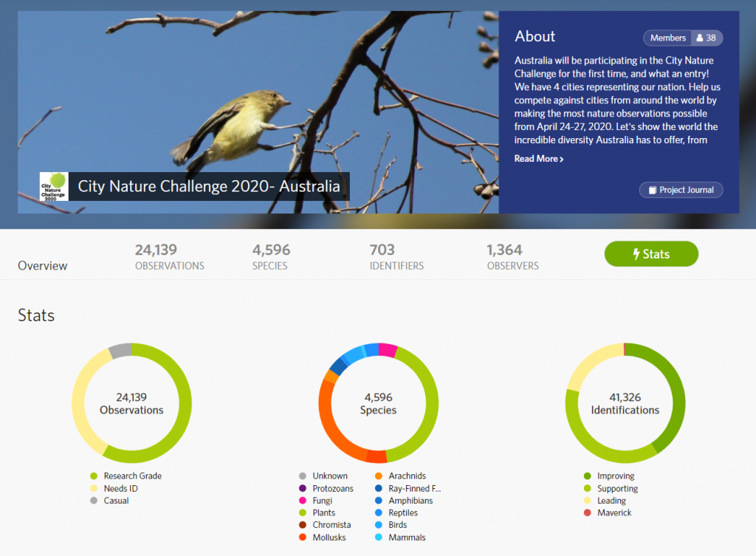Click the Research Grade legend dot
This screenshot has width=756, height=556.
point(93,476)
